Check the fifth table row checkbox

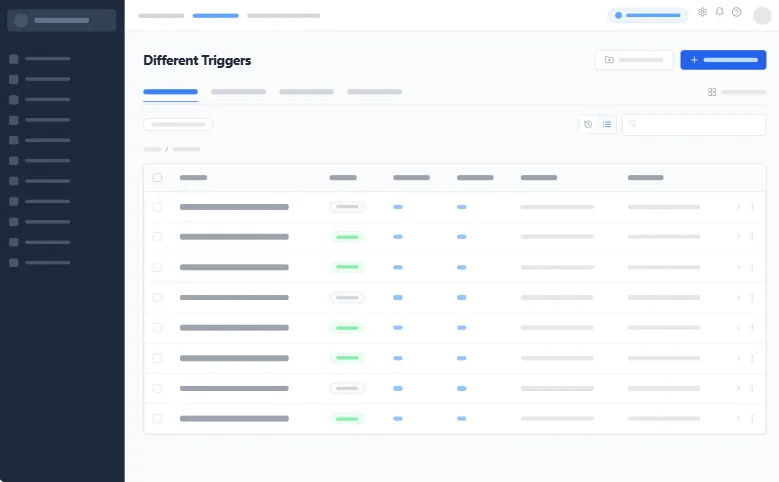tap(157, 327)
